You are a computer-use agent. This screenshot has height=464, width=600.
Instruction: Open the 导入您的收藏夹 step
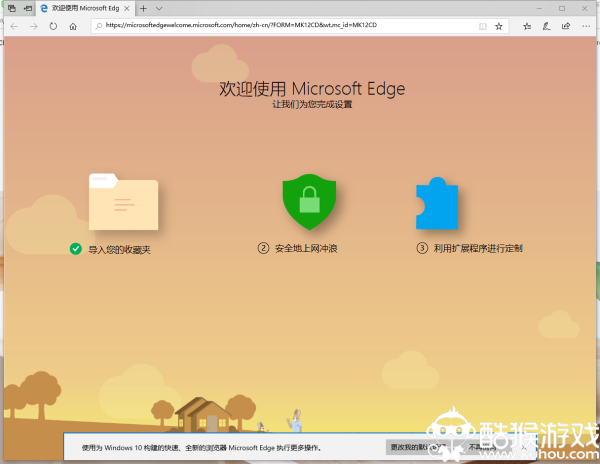[x=119, y=250]
